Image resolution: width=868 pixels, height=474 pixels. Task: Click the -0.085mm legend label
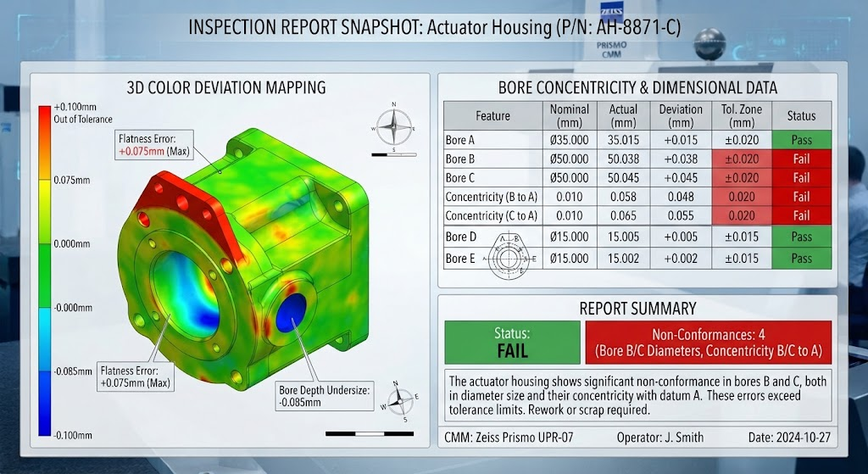click(73, 371)
